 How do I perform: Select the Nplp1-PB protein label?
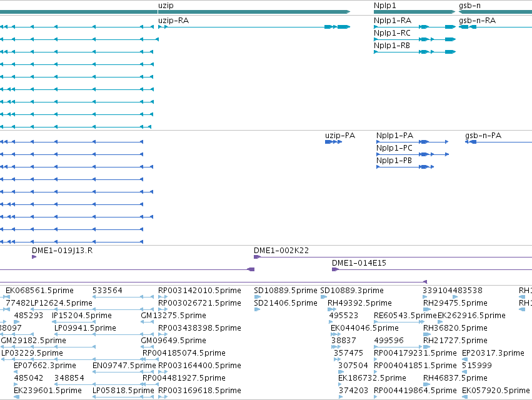pos(394,161)
